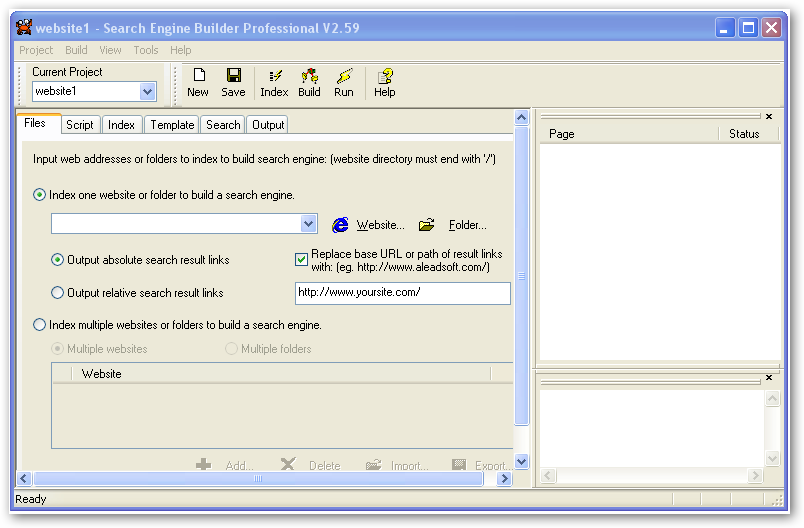The height and width of the screenshot is (528, 804).
Task: Click log panel scroll right arrow
Action: [755, 475]
